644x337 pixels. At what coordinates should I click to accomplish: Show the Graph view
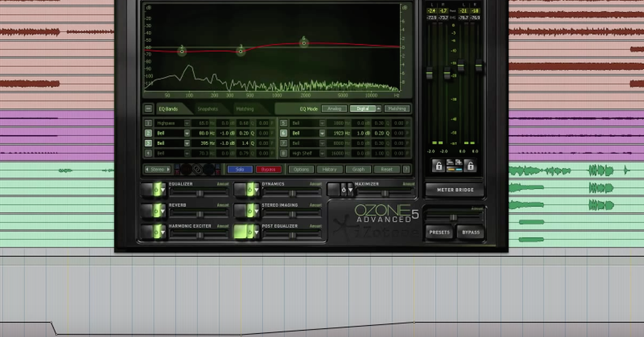[358, 169]
